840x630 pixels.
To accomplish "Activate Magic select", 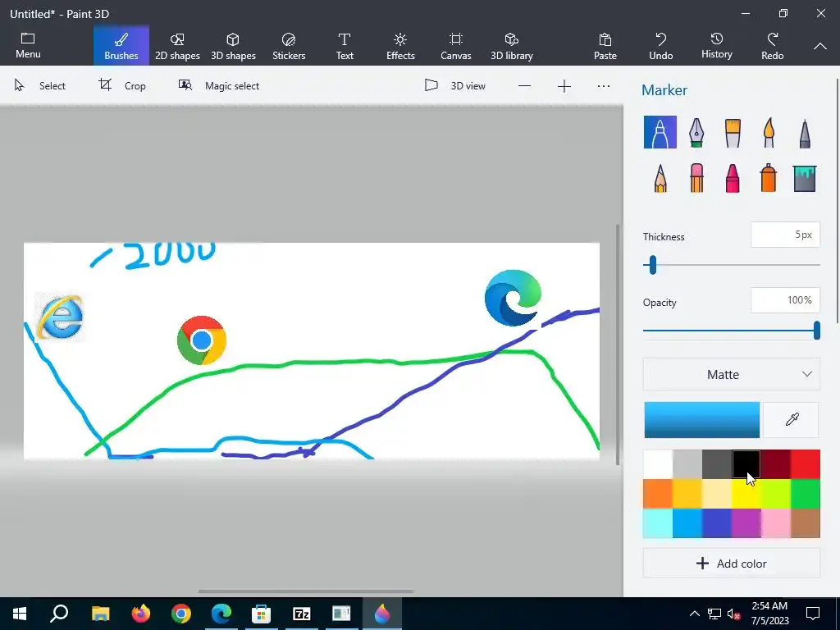I will [x=218, y=85].
